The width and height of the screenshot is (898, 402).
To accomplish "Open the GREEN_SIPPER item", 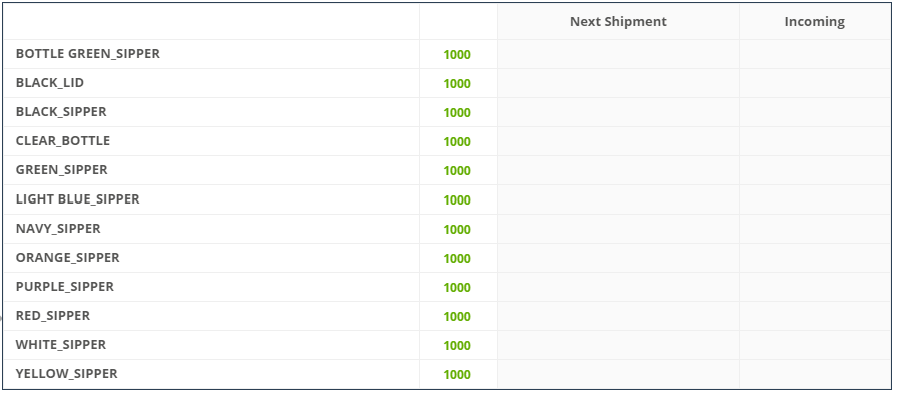I will (61, 170).
